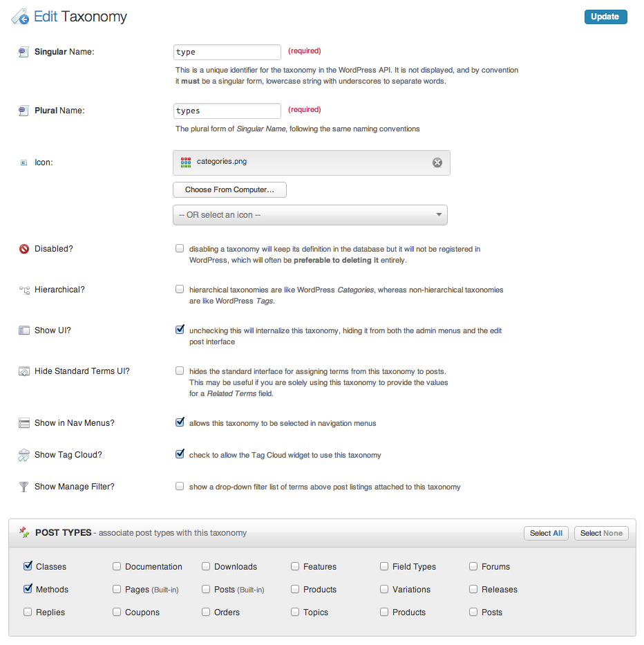This screenshot has width=644, height=645.
Task: Enable the Hierarchical checkbox
Action: (x=180, y=289)
